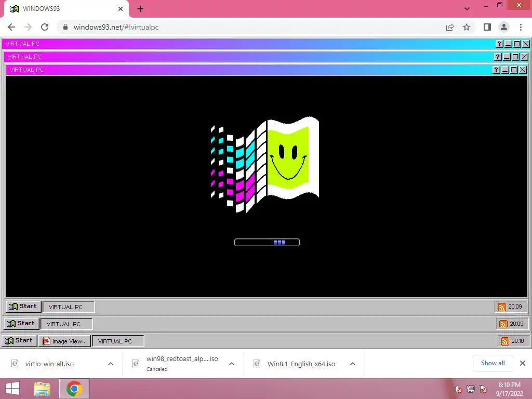Click Show all downloads button
The image size is (532, 399).
pyautogui.click(x=493, y=363)
